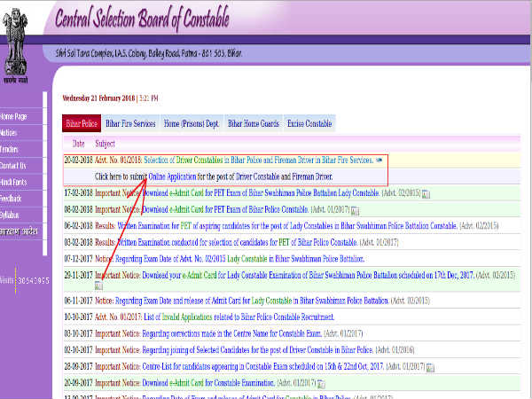The height and width of the screenshot is (399, 532).
Task: Open the Home (Prisons) Dept tab
Action: [192, 123]
